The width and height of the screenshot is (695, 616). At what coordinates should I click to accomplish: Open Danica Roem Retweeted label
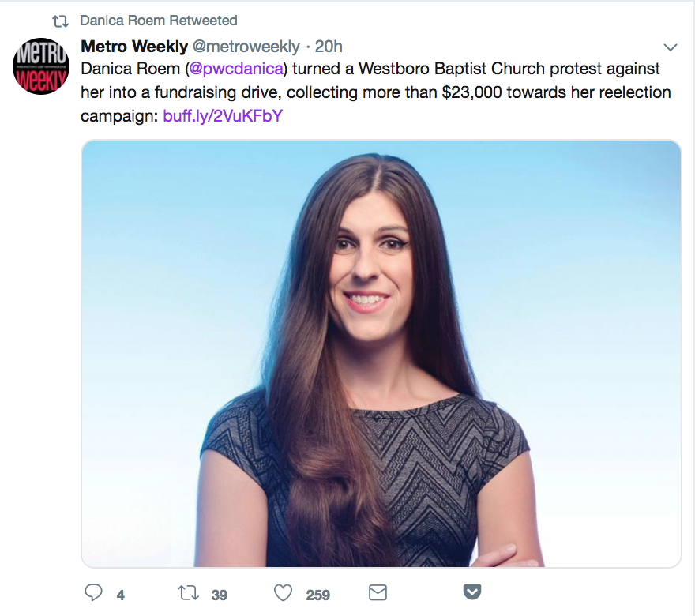click(159, 21)
